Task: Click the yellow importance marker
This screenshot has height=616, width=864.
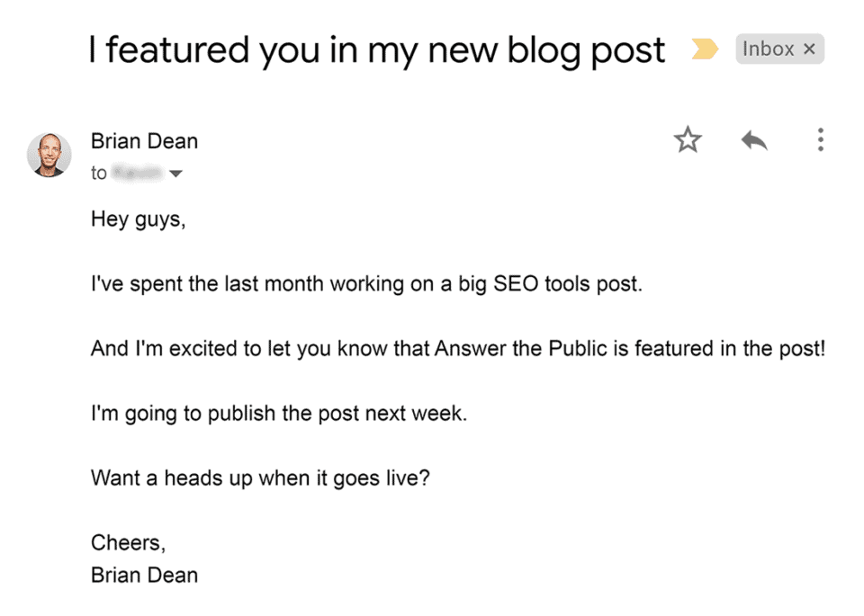Action: point(705,49)
